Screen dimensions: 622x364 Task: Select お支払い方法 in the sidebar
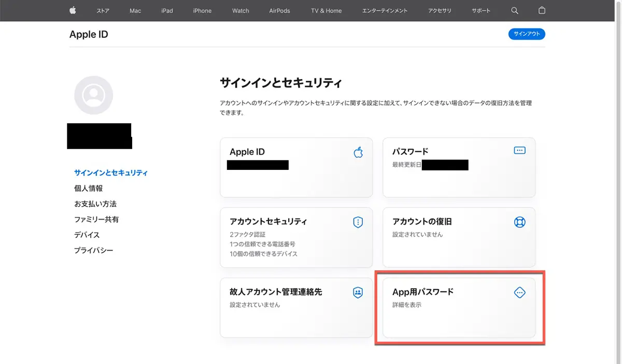(x=95, y=204)
